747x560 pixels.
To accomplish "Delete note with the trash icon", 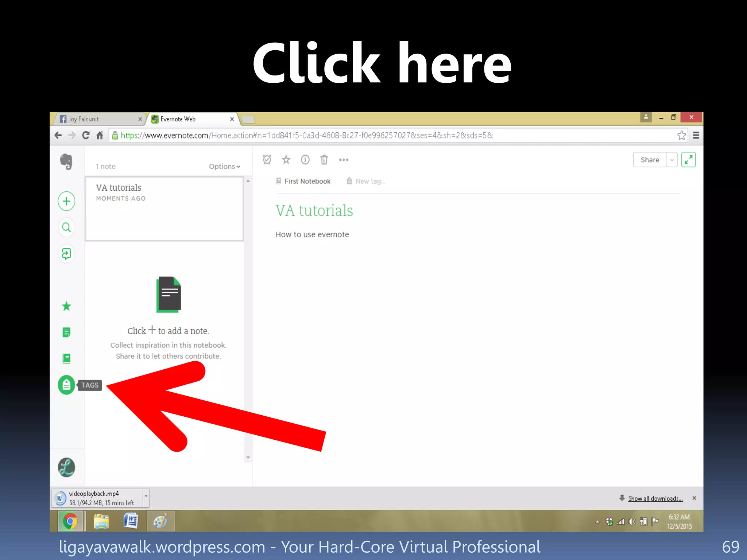I will pos(324,160).
